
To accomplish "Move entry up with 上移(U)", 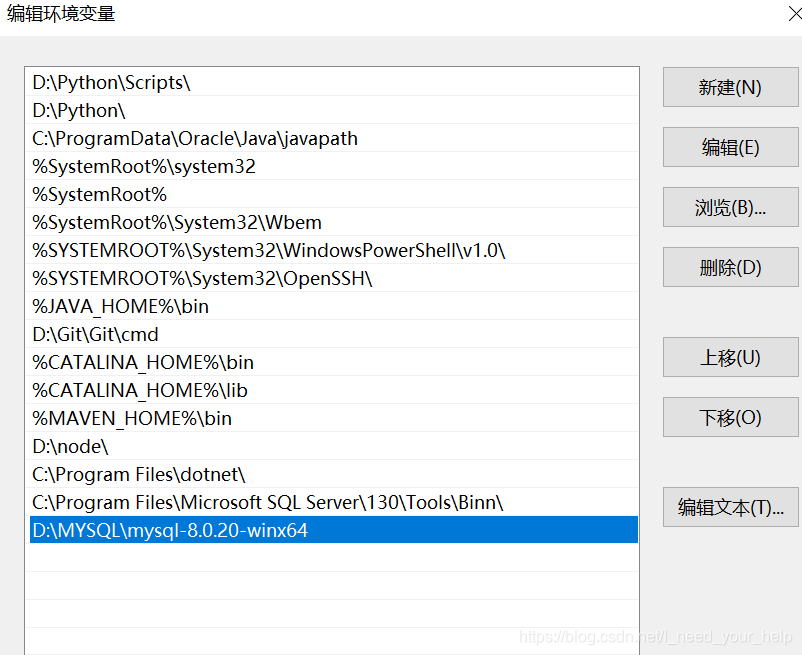I will [730, 357].
